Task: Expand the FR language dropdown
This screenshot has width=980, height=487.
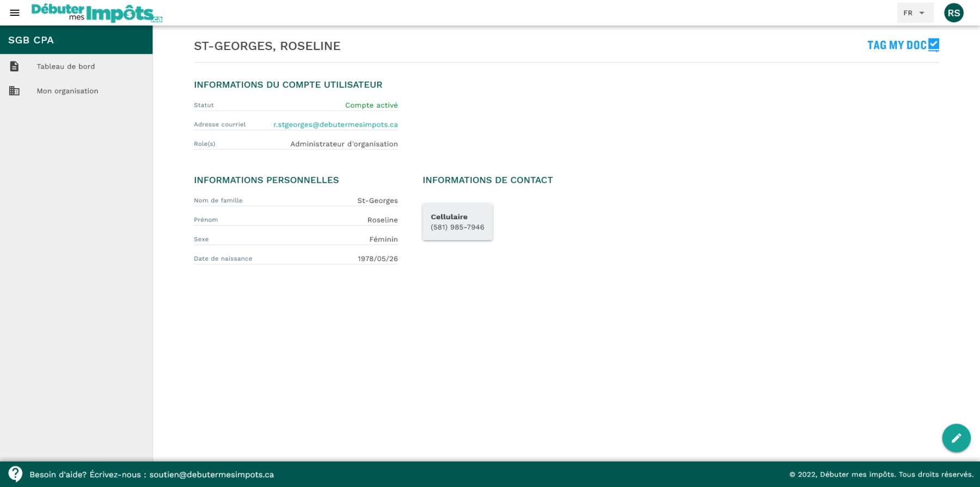Action: (x=915, y=13)
